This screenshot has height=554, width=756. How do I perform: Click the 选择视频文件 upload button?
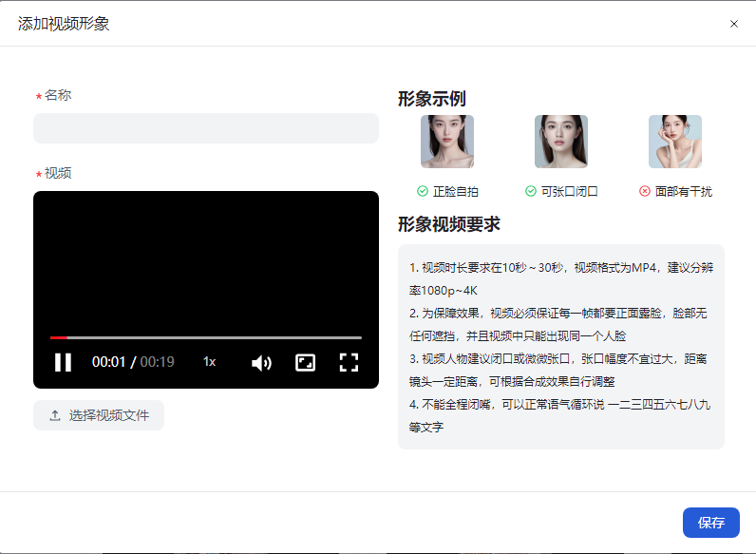pyautogui.click(x=99, y=415)
